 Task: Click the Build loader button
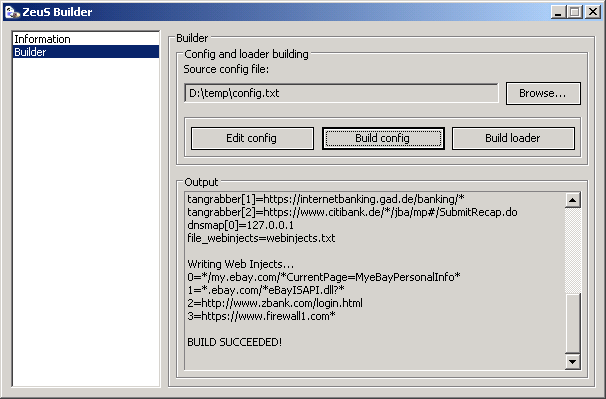(513, 138)
